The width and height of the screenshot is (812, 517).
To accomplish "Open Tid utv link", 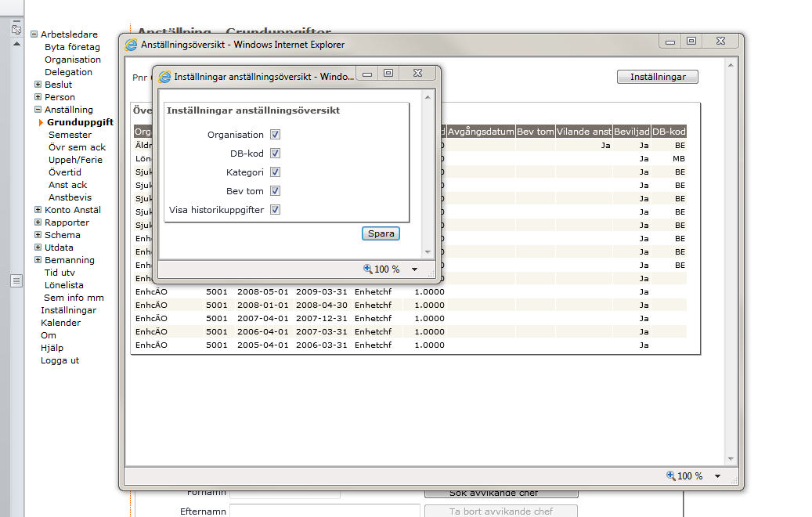I will [60, 273].
